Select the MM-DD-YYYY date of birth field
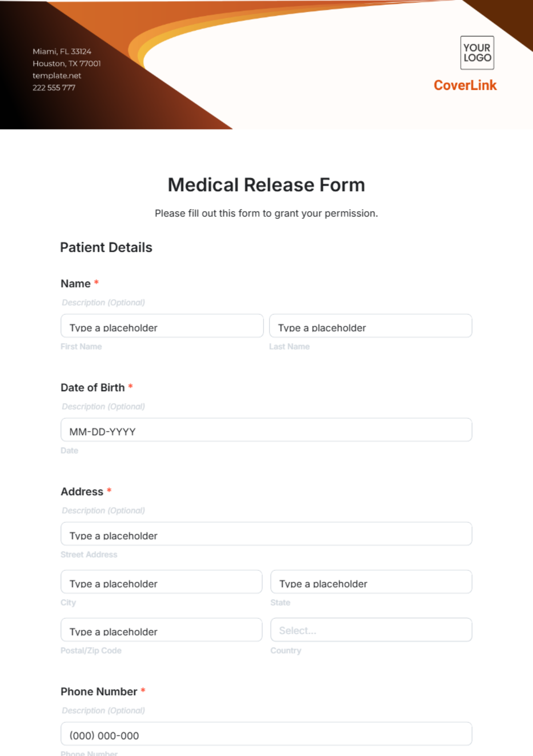Screen dimensions: 533x756 pos(266,430)
